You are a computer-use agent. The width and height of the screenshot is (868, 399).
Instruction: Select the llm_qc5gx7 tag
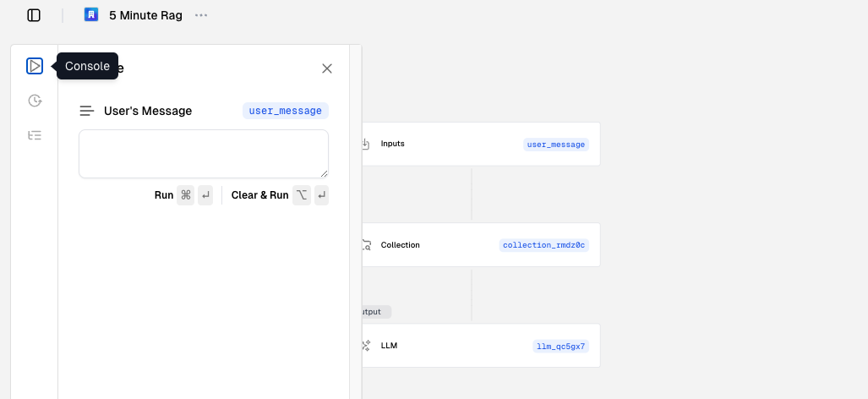(560, 346)
